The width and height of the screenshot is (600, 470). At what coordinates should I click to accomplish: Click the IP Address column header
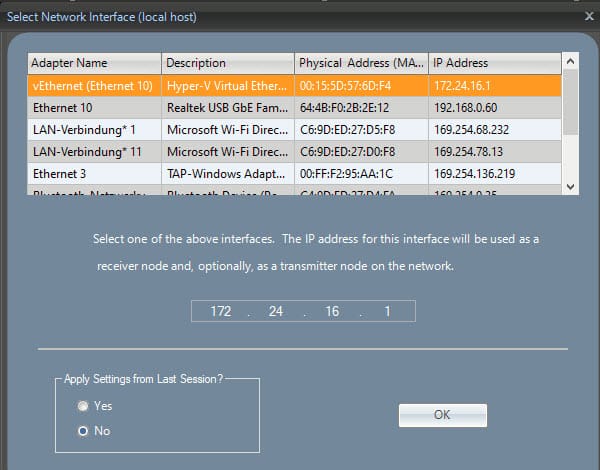[x=494, y=63]
